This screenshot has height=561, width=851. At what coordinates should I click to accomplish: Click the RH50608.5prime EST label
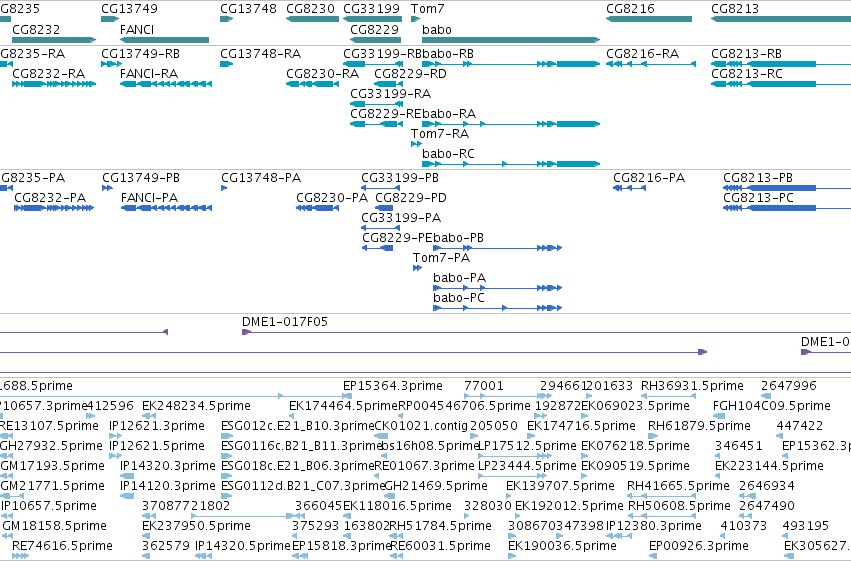679,507
